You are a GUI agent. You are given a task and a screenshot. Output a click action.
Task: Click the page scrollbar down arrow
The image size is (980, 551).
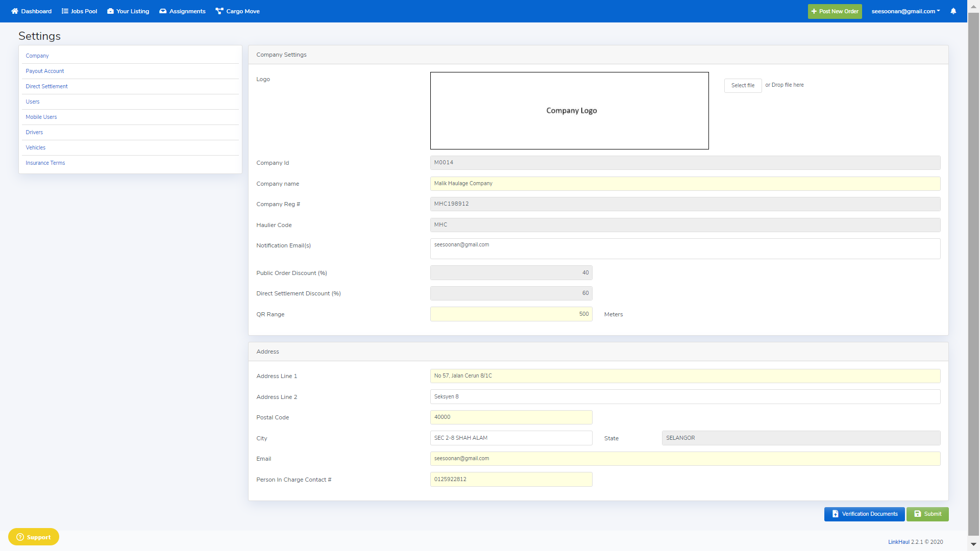[973, 544]
